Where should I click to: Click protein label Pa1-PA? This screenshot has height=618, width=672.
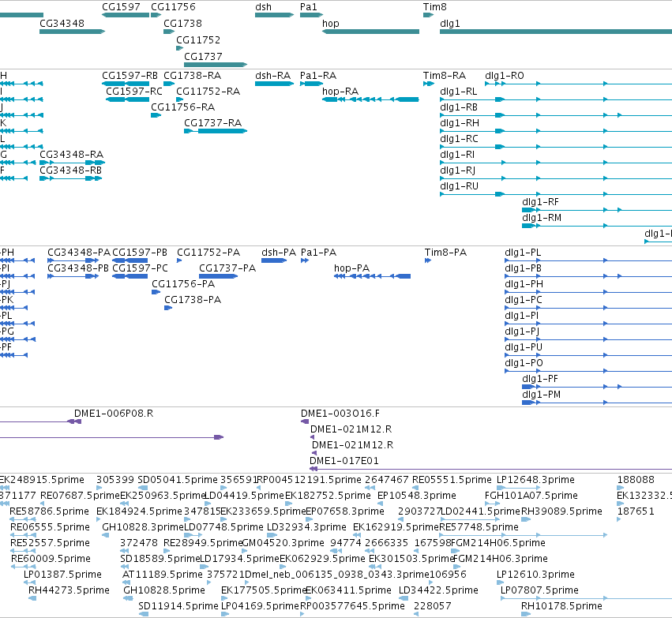[318, 253]
